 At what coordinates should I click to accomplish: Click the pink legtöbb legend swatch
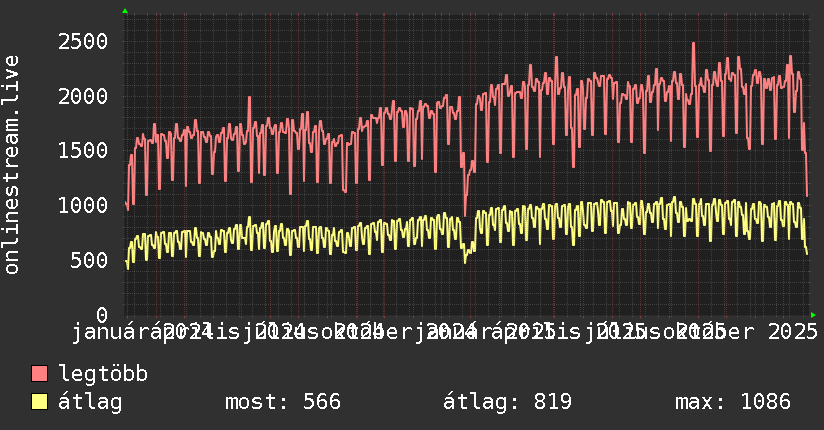[39, 374]
